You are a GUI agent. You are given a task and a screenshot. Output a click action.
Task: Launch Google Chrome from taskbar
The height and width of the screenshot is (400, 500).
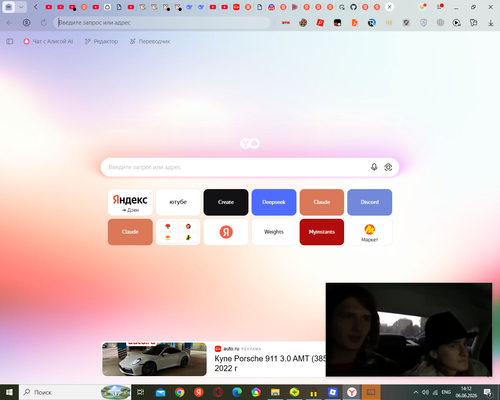click(x=180, y=392)
